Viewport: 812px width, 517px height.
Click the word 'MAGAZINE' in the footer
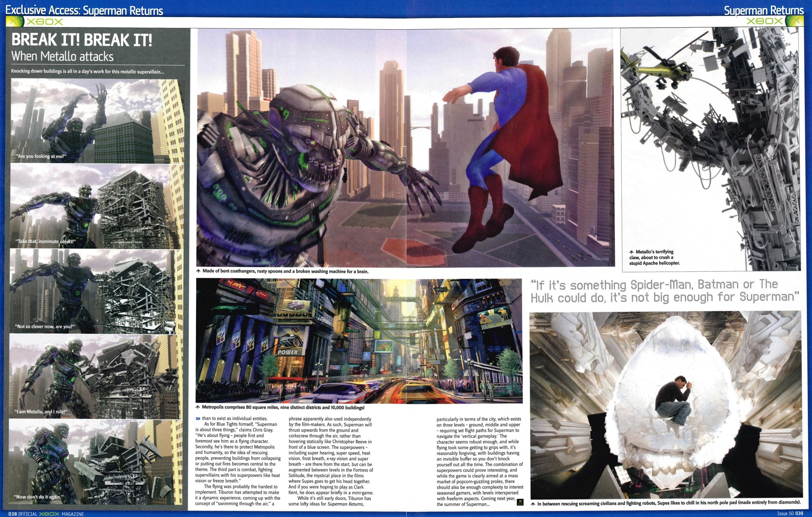point(72,514)
